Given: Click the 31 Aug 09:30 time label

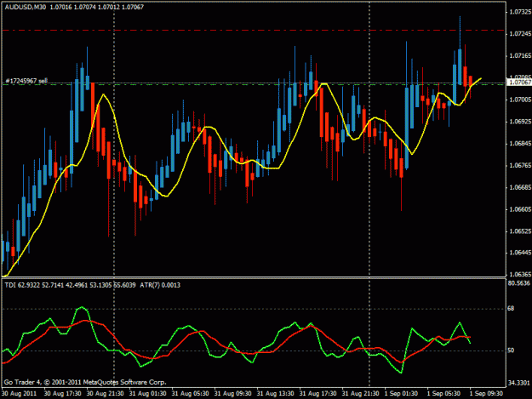Looking at the screenshot, I should click(232, 394).
